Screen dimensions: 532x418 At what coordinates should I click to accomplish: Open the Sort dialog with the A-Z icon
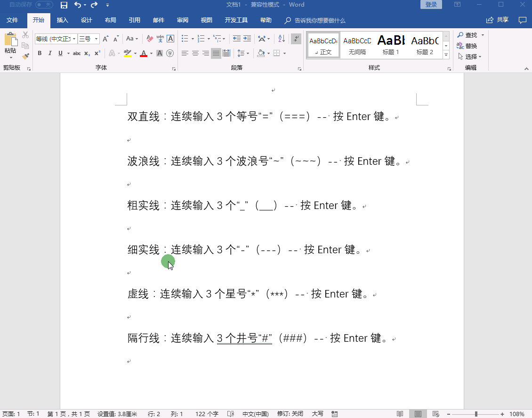pyautogui.click(x=281, y=38)
